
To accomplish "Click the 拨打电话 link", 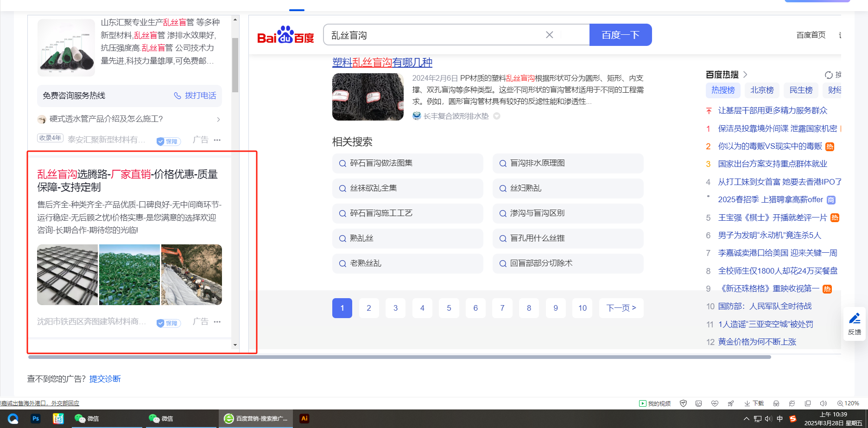I will click(x=201, y=96).
